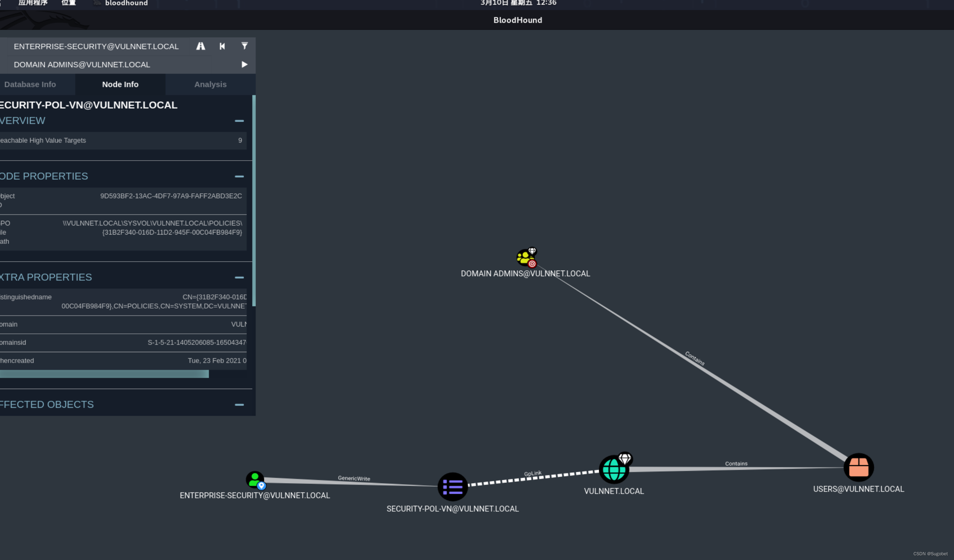Click the Contains edge label near USERS

point(736,464)
